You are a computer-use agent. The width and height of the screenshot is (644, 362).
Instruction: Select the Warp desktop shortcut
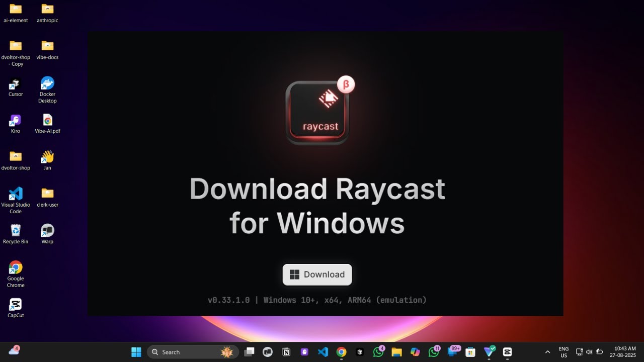pos(47,234)
